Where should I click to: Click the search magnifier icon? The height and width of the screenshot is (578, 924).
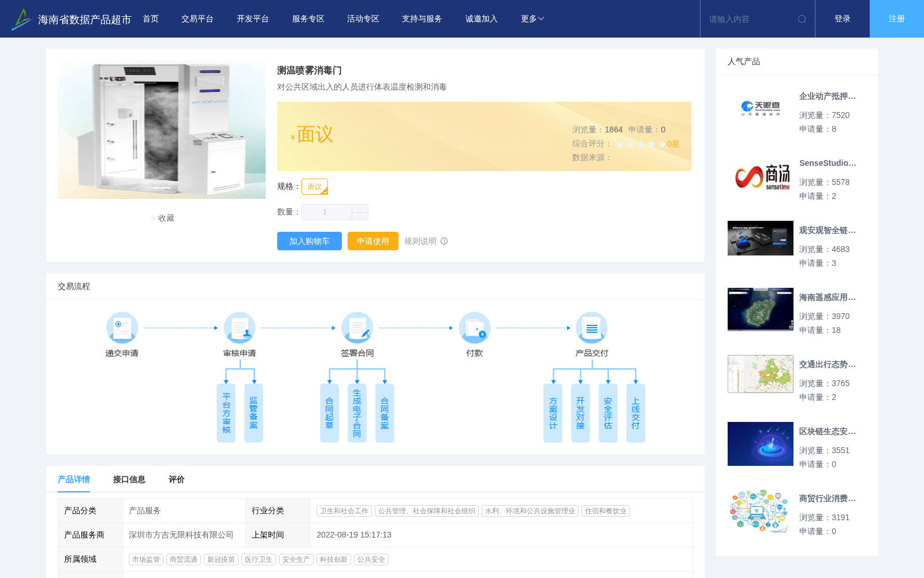pos(802,19)
